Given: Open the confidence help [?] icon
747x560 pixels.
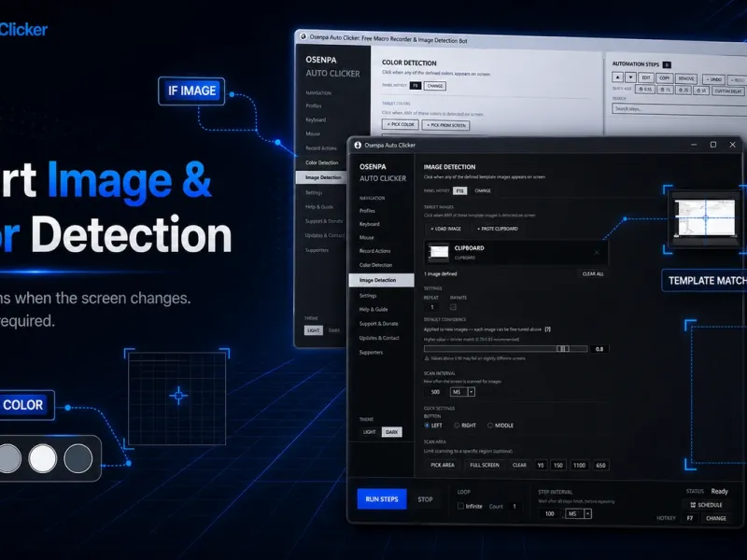Looking at the screenshot, I should click(x=548, y=329).
